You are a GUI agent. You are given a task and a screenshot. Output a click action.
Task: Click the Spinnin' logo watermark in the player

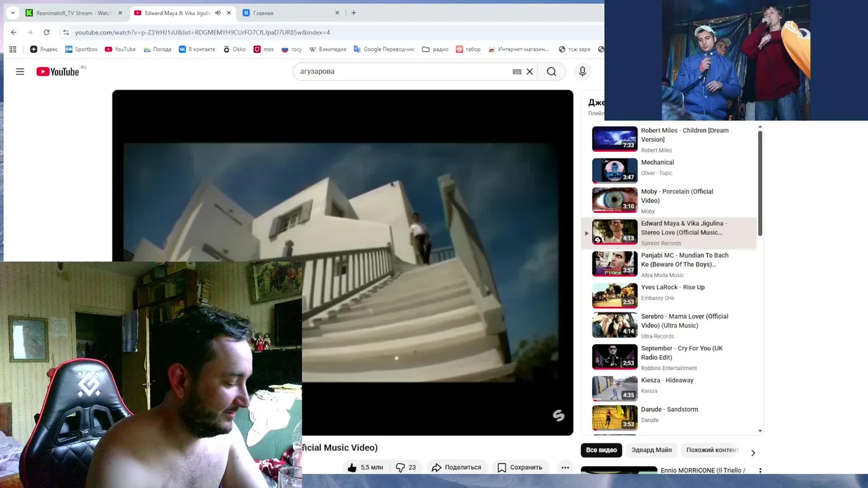[558, 415]
